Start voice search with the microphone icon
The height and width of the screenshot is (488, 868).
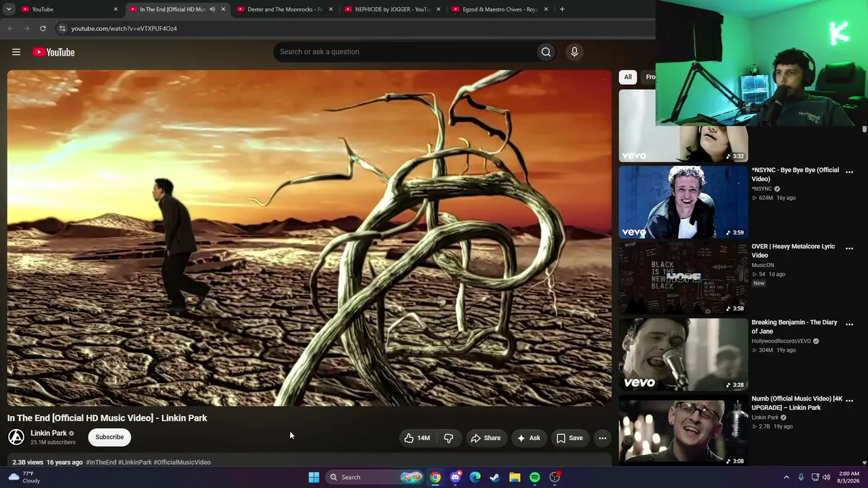pyautogui.click(x=574, y=52)
